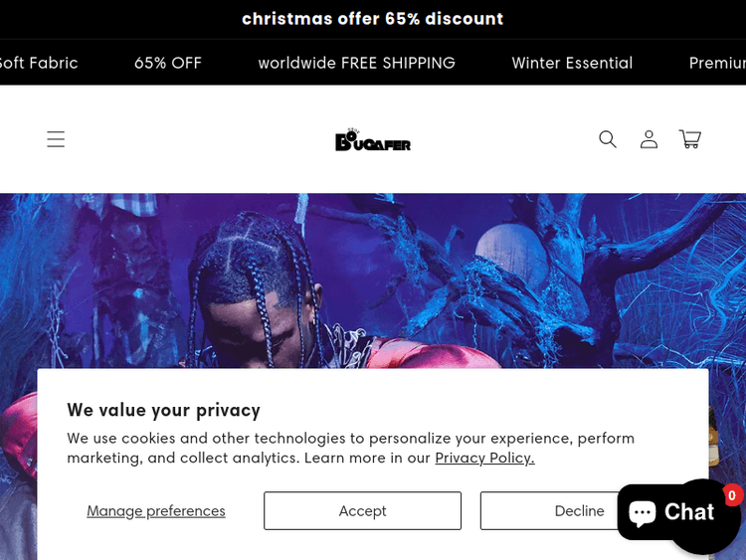Open the hamburger navigation menu
The image size is (746, 560).
tap(56, 139)
